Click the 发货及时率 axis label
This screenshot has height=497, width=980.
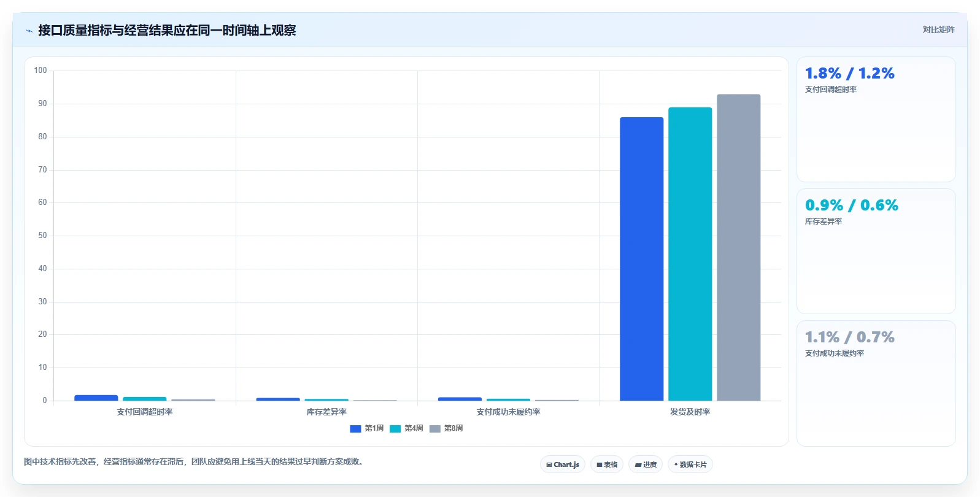[690, 412]
